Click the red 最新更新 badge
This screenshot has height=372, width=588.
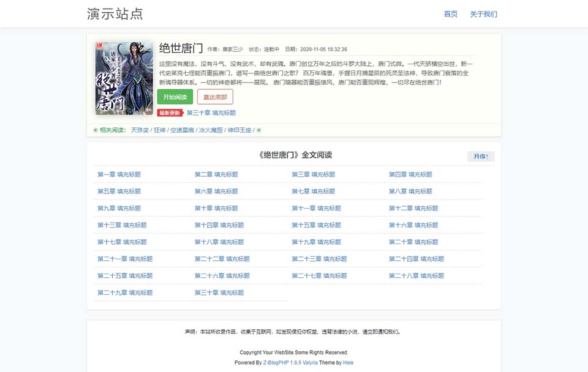[x=170, y=113]
